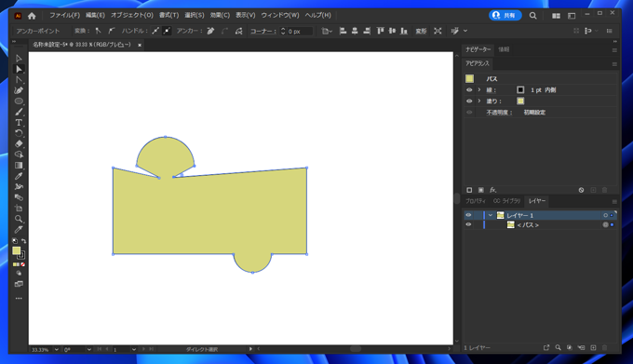The height and width of the screenshot is (364, 633).
Task: Toggle visibility of stroke attribute (線)
Action: click(x=469, y=90)
